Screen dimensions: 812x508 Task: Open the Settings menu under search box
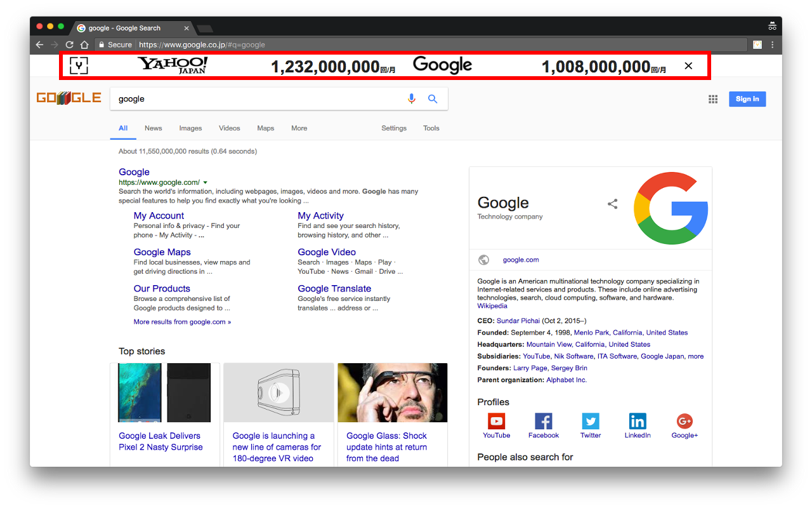[394, 128]
